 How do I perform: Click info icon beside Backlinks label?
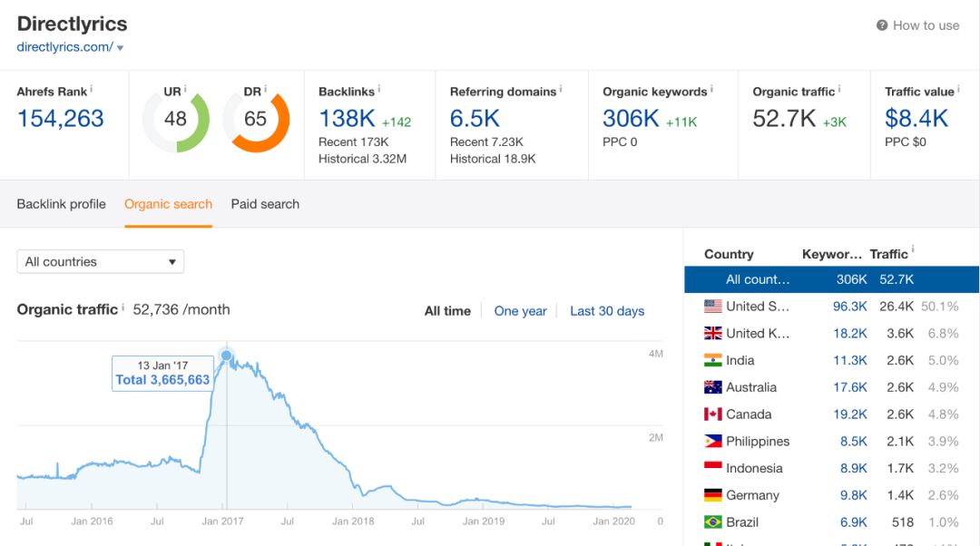[x=379, y=90]
